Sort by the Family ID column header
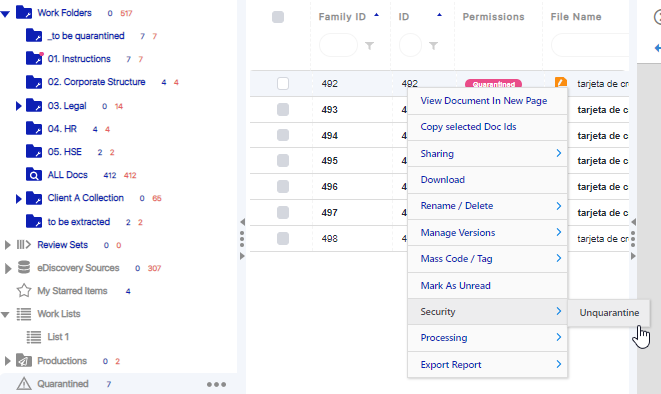Viewport: 661px width, 394px height. pos(342,17)
